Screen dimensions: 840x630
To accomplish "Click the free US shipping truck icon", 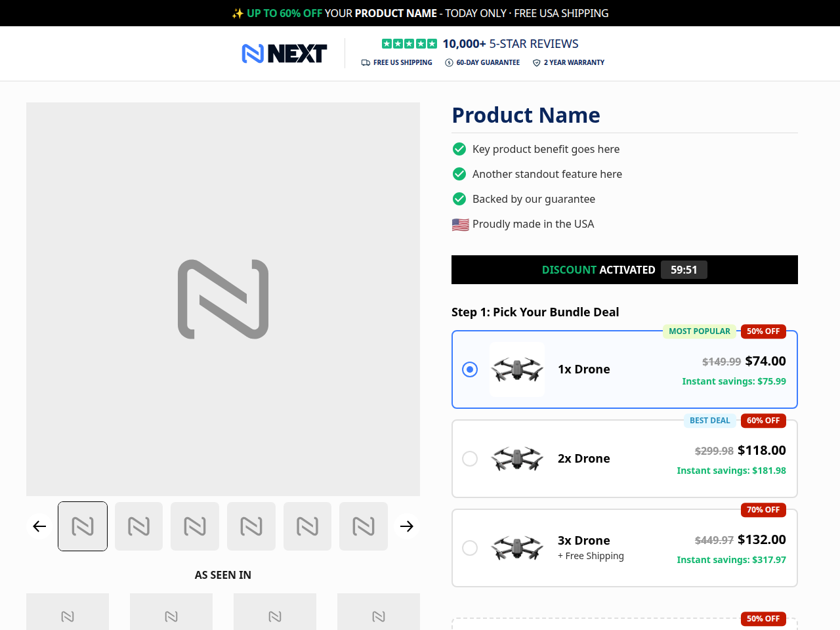I will tap(366, 63).
